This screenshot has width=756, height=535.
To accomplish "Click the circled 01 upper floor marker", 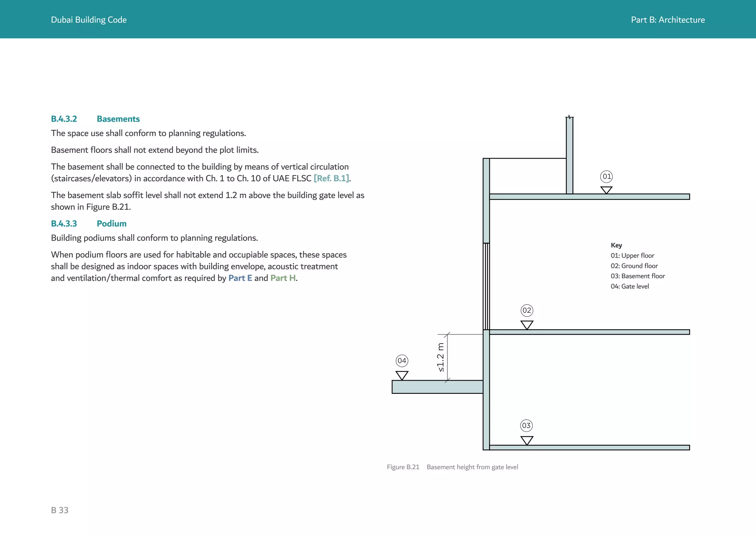I will point(606,177).
